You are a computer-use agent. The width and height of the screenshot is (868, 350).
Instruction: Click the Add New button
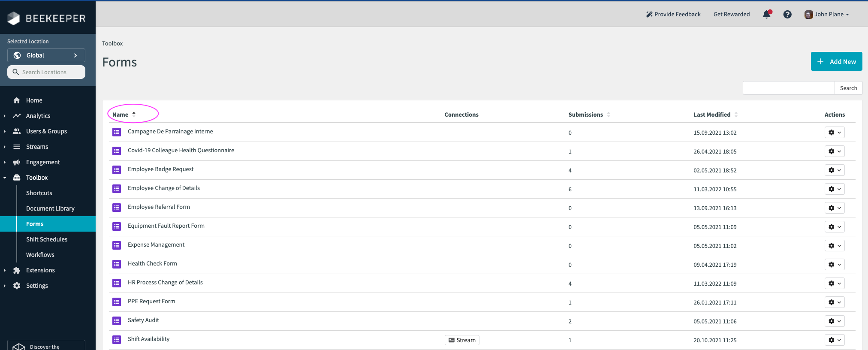pos(836,61)
